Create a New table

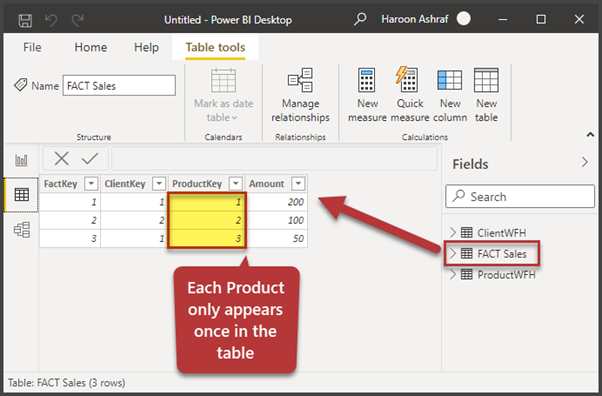pyautogui.click(x=486, y=95)
